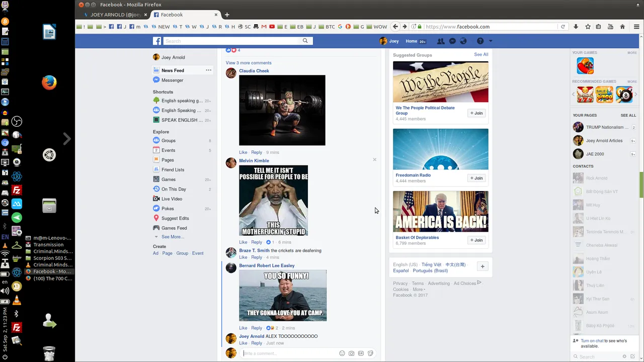Click in the Write a comment field
The width and height of the screenshot is (644, 362).
coord(289,353)
